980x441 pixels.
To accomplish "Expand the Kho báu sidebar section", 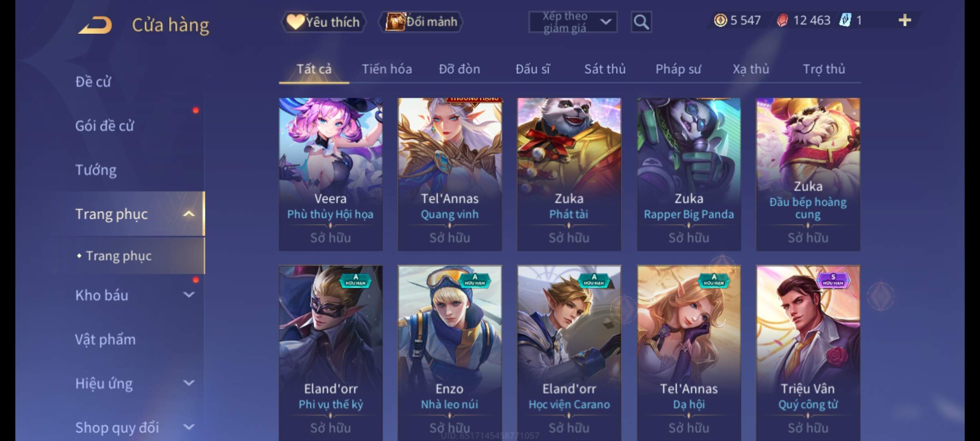I will click(x=189, y=295).
